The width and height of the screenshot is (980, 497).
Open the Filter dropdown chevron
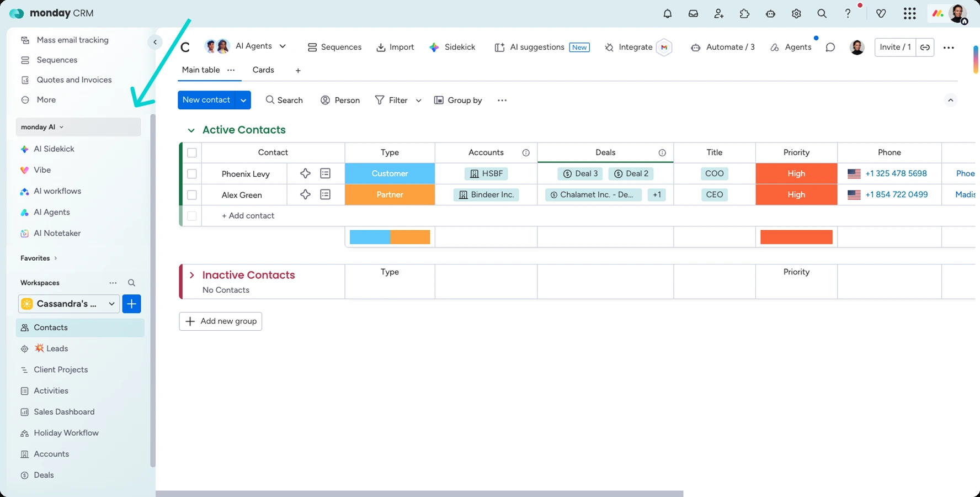click(418, 101)
